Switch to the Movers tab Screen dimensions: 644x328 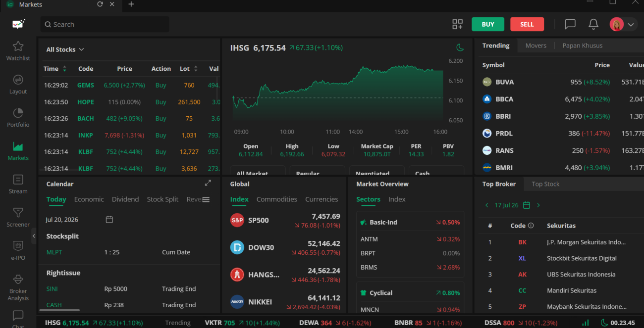click(x=536, y=46)
